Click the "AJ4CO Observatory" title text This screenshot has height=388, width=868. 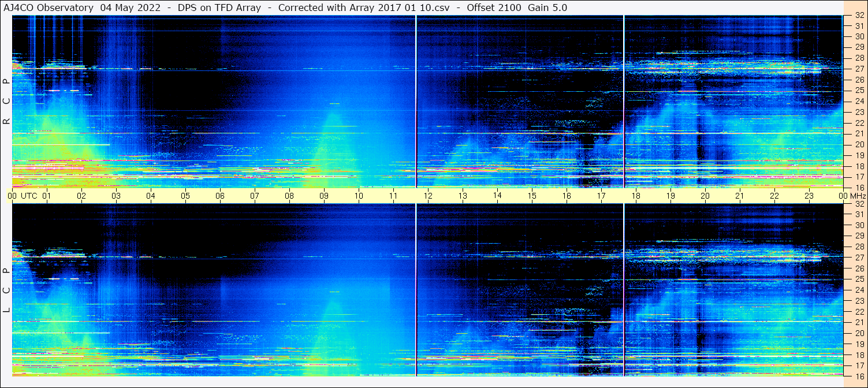49,8
